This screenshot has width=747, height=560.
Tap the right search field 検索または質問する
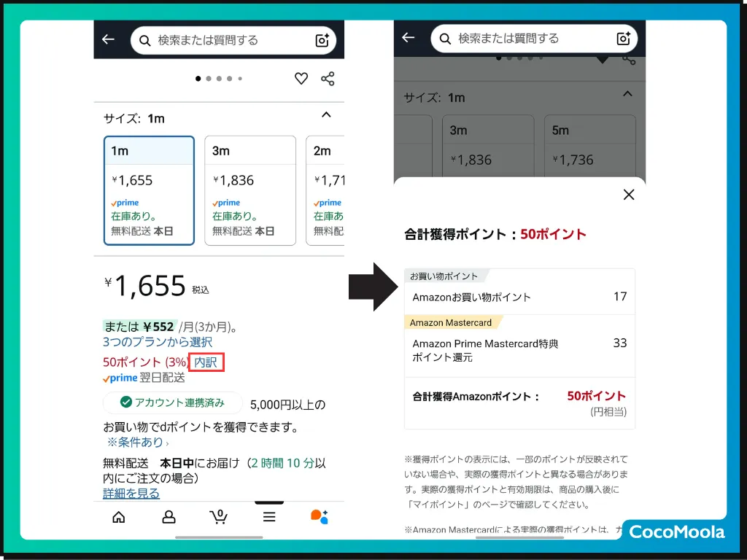point(533,39)
